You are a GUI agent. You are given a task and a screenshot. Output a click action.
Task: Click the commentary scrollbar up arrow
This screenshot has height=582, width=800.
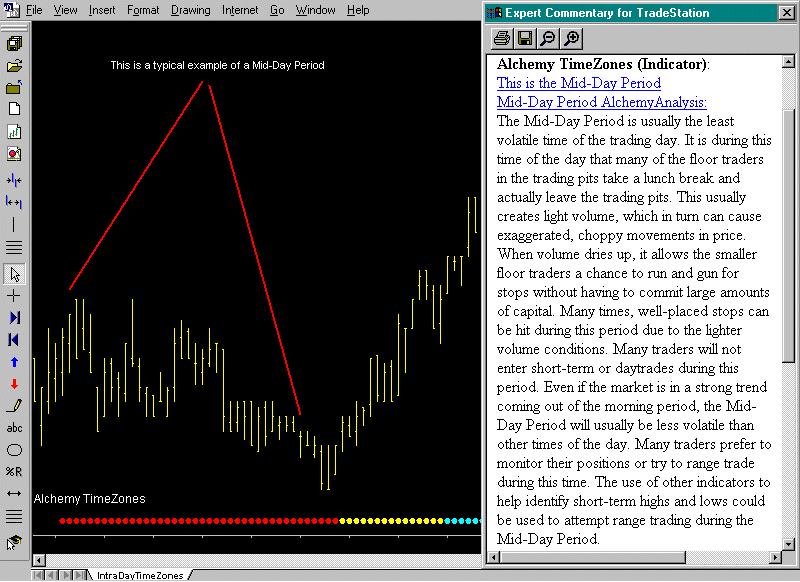788,62
